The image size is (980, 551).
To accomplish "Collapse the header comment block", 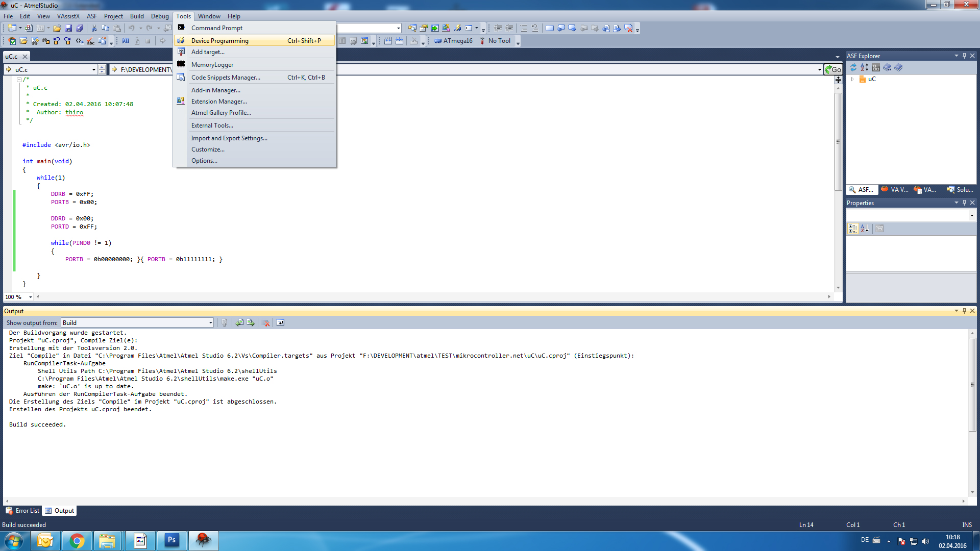I will [x=19, y=80].
